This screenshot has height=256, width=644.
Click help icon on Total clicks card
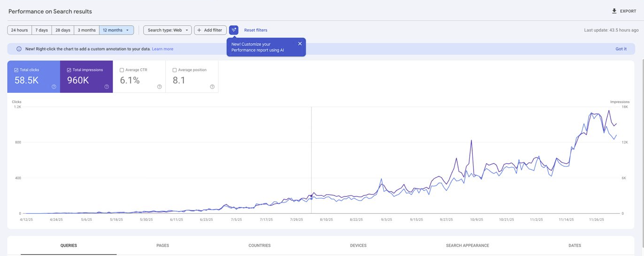coord(54,87)
